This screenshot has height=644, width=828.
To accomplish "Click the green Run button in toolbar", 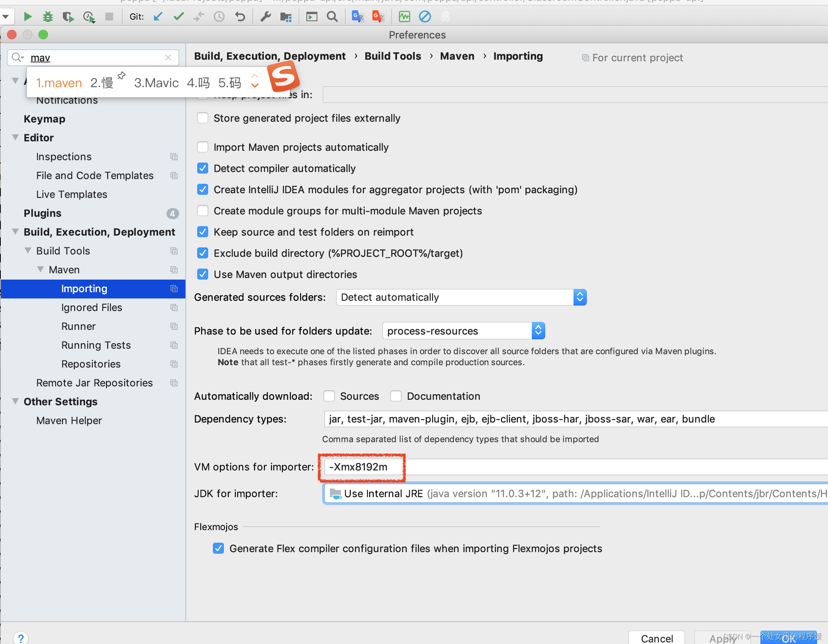I will point(27,16).
